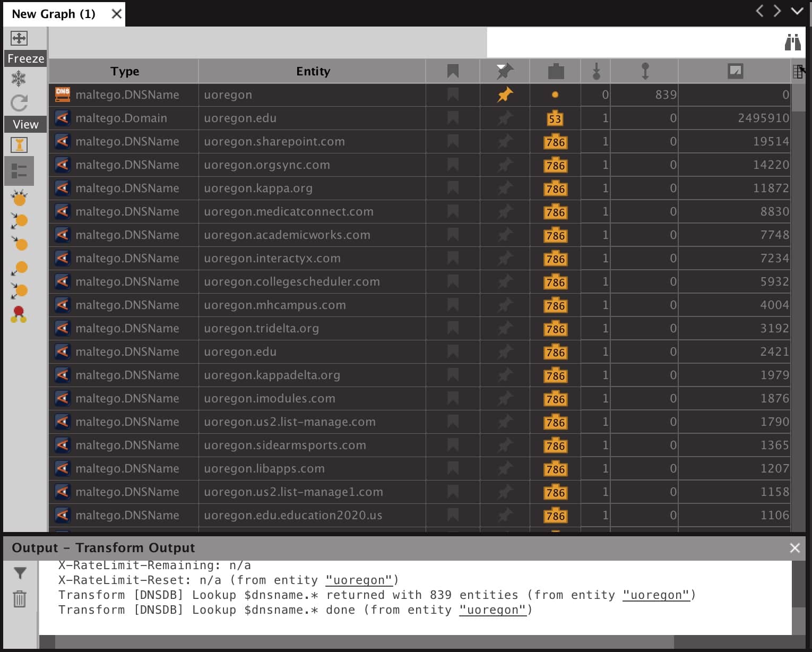Toggle bookmark for uoregon.tridelta.org

pos(453,328)
